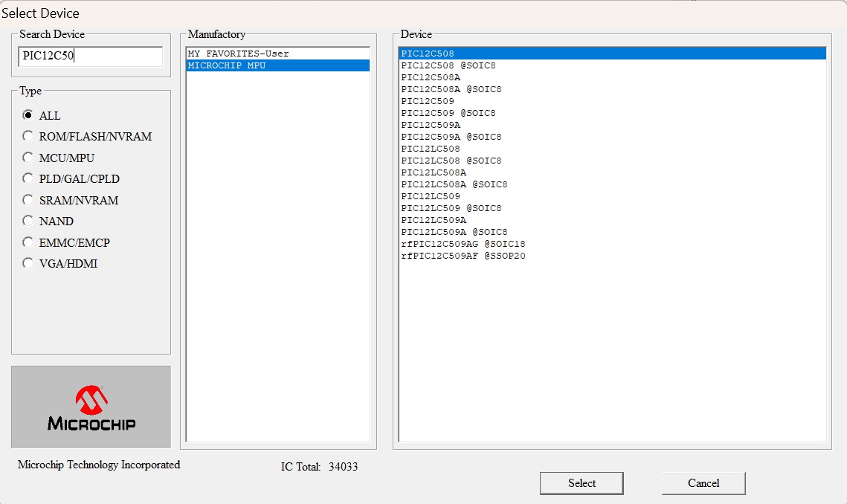Choose ROM/FLASH/NVRAM device type
This screenshot has height=504, width=847.
pyautogui.click(x=28, y=136)
